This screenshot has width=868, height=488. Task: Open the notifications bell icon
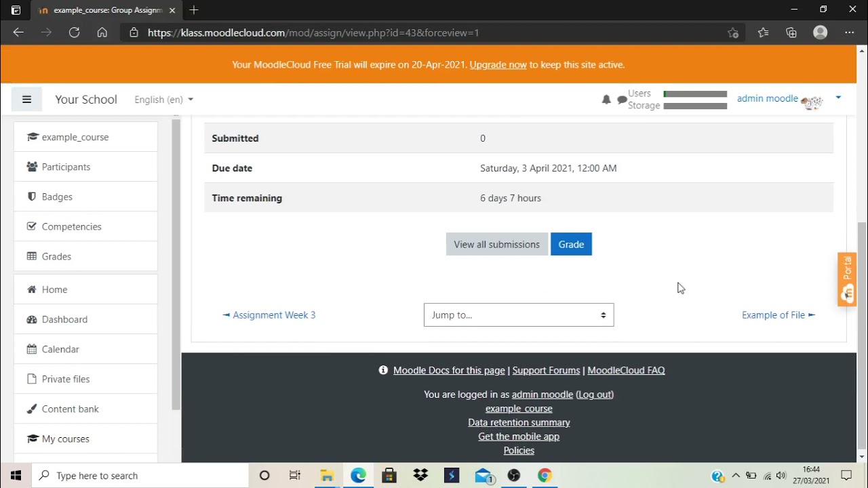(606, 100)
